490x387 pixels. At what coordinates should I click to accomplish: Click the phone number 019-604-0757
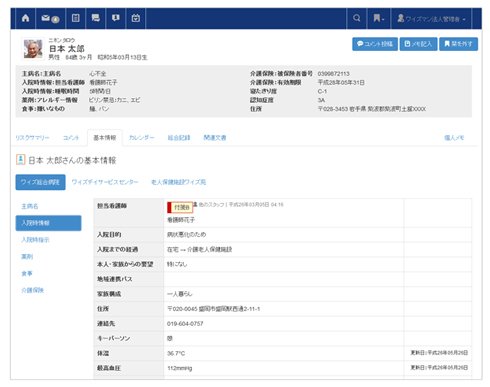pos(185,324)
